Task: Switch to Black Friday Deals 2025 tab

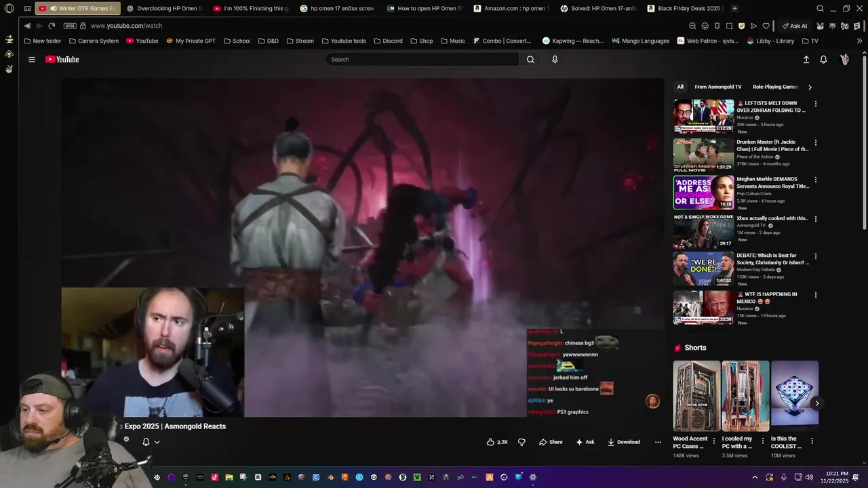Action: tap(684, 9)
